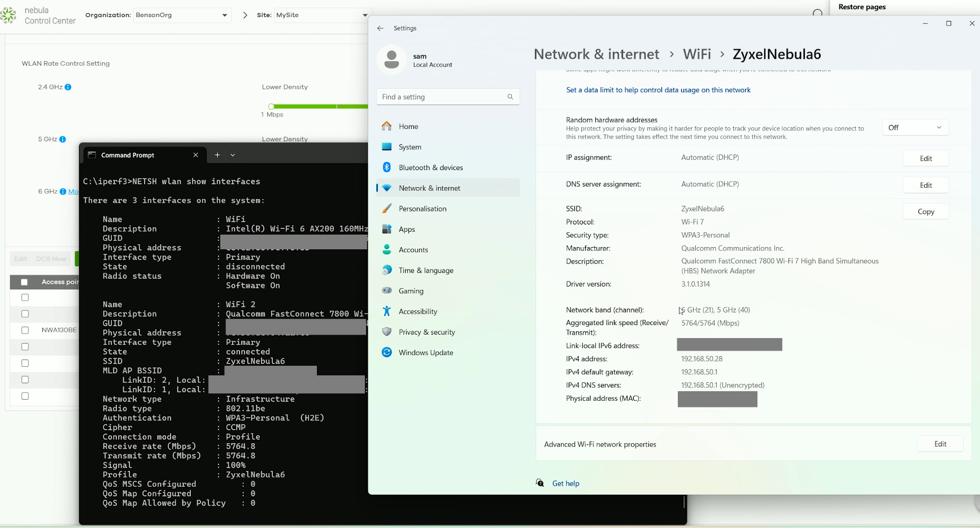Open the Organization BensonOrg dropdown

point(182,15)
